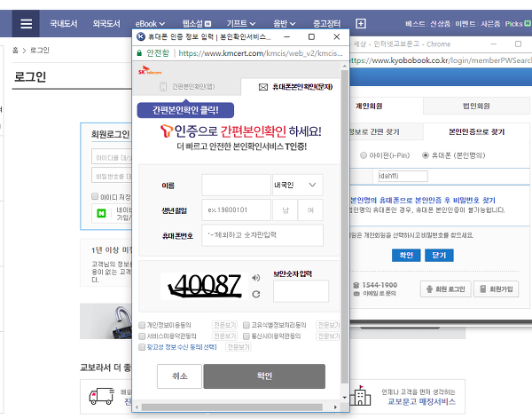View full text for 광고성 정보 수신

(239, 347)
